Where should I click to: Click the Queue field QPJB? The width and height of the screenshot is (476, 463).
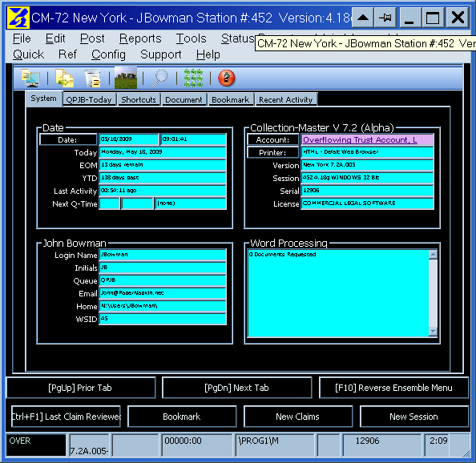163,280
